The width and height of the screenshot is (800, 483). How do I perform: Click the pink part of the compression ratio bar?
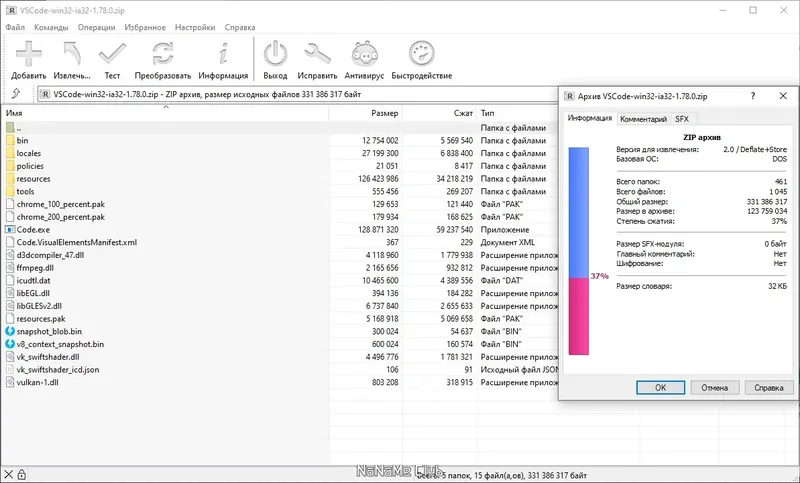click(x=579, y=316)
